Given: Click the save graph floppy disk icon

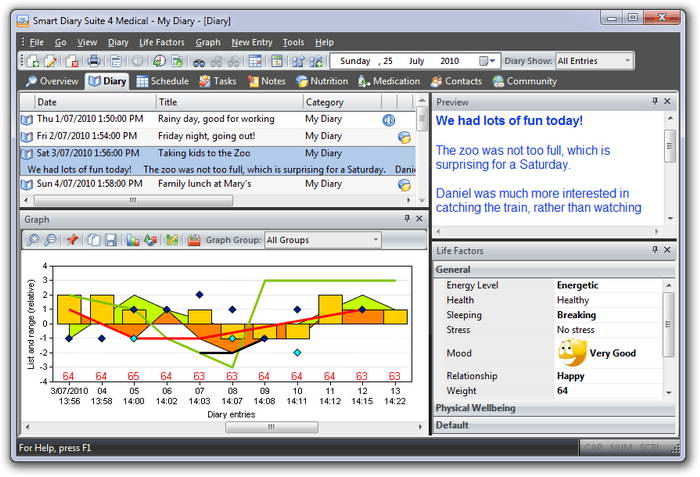Looking at the screenshot, I should pos(111,240).
